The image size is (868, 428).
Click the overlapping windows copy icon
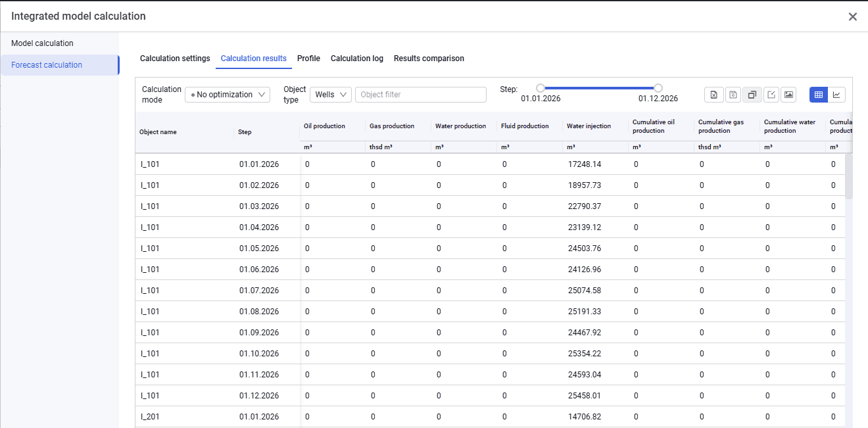[752, 95]
